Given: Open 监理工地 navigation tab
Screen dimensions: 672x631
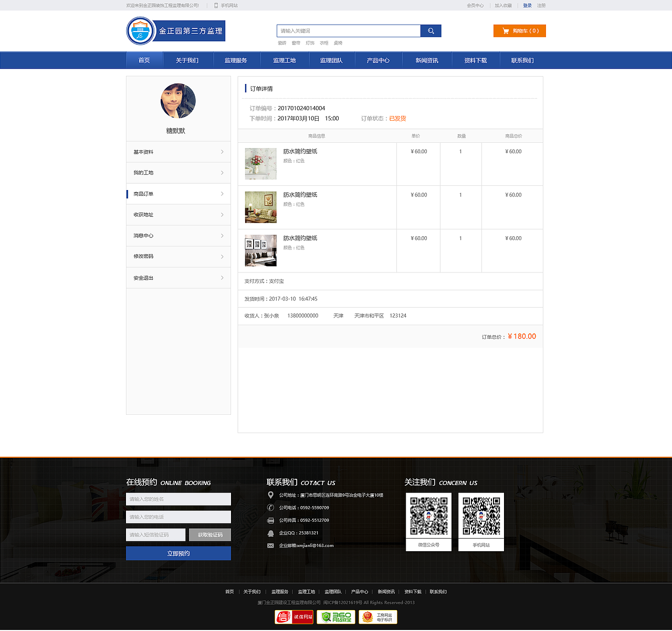Looking at the screenshot, I should pos(284,60).
